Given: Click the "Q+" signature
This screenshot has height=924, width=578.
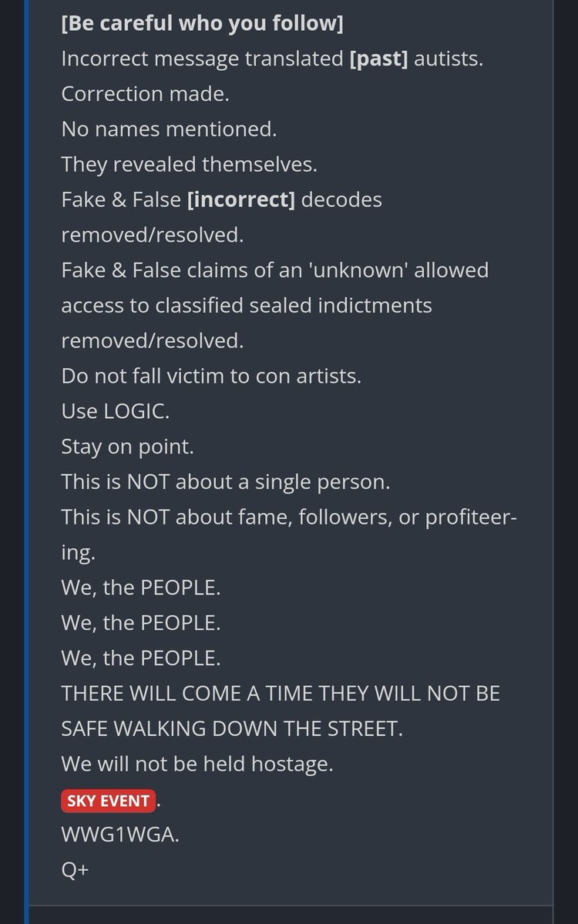Looking at the screenshot, I should pyautogui.click(x=76, y=870).
